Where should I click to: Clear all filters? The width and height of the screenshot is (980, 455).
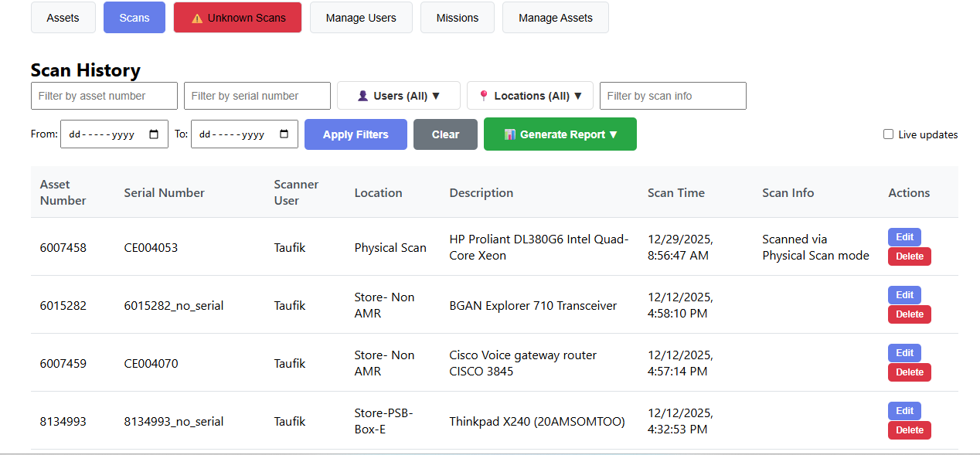pos(445,134)
